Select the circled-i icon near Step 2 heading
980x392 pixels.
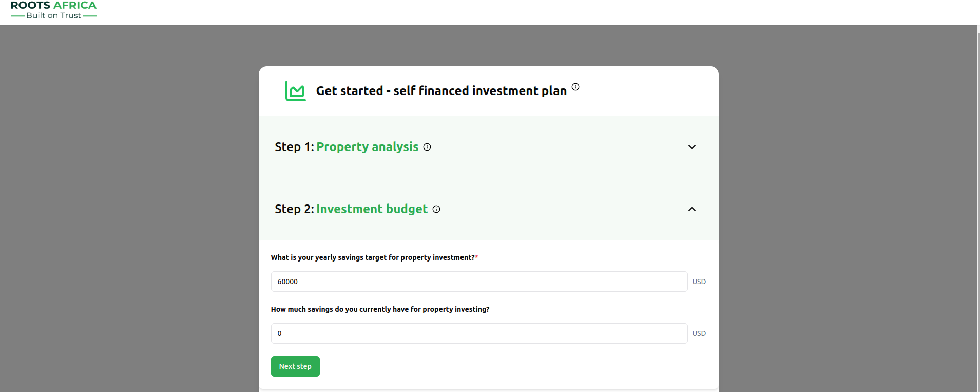436,209
